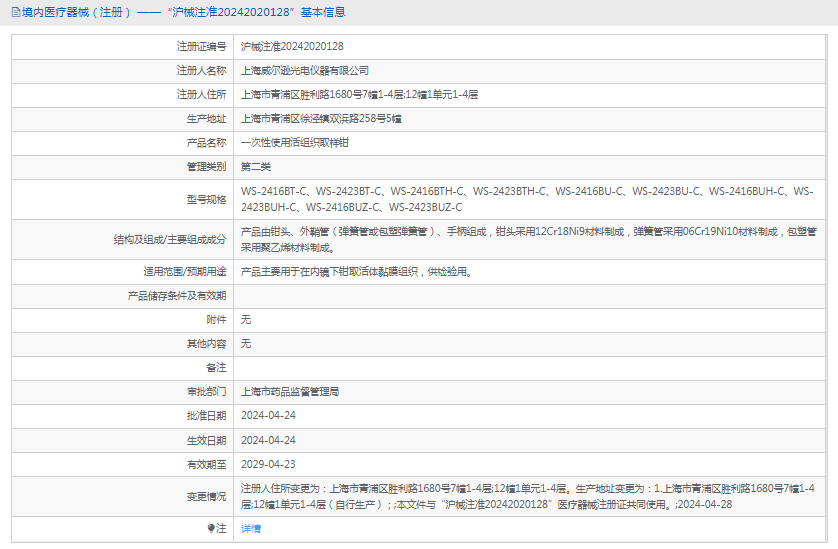Image resolution: width=838 pixels, height=549 pixels.
Task: Select model list starting WS-2416BT-C
Action: 527,199
